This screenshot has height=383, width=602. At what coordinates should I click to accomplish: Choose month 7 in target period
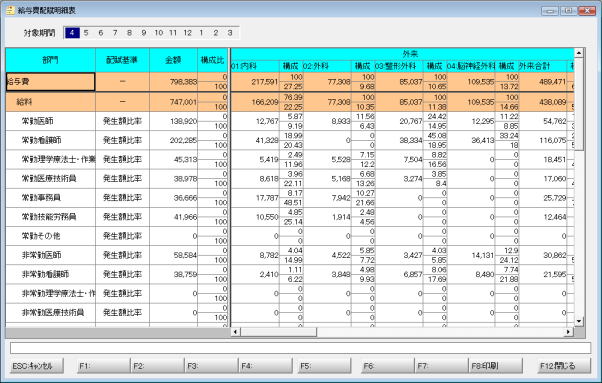coord(115,33)
